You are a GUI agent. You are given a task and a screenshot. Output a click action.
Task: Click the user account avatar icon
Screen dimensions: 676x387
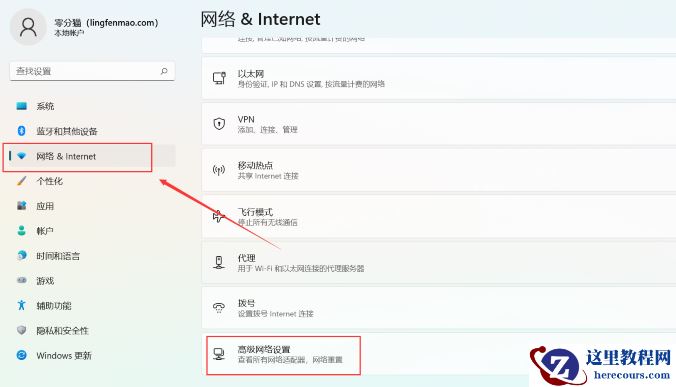point(28,28)
